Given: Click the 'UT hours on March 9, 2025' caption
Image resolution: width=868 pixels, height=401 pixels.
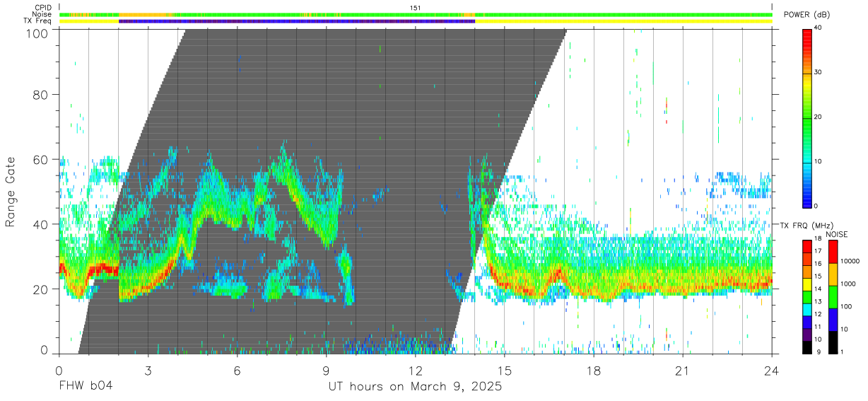Looking at the screenshot, I should pyautogui.click(x=415, y=387).
